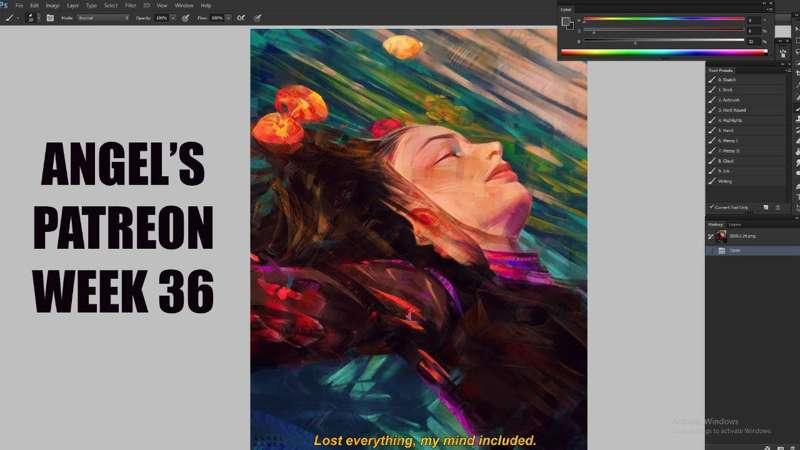Image resolution: width=800 pixels, height=450 pixels.
Task: Click the Flow value field
Action: pos(217,18)
